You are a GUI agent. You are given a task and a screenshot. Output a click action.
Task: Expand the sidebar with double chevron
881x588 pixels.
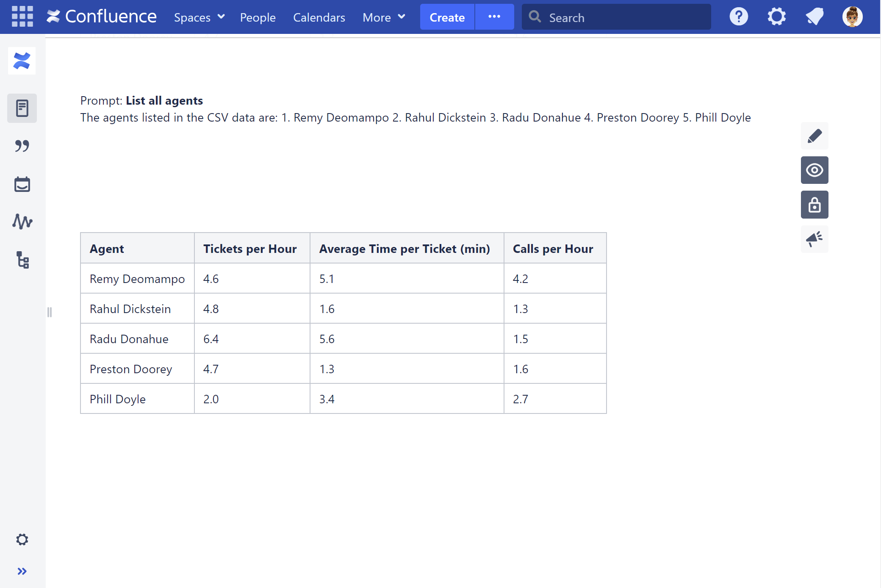22,571
